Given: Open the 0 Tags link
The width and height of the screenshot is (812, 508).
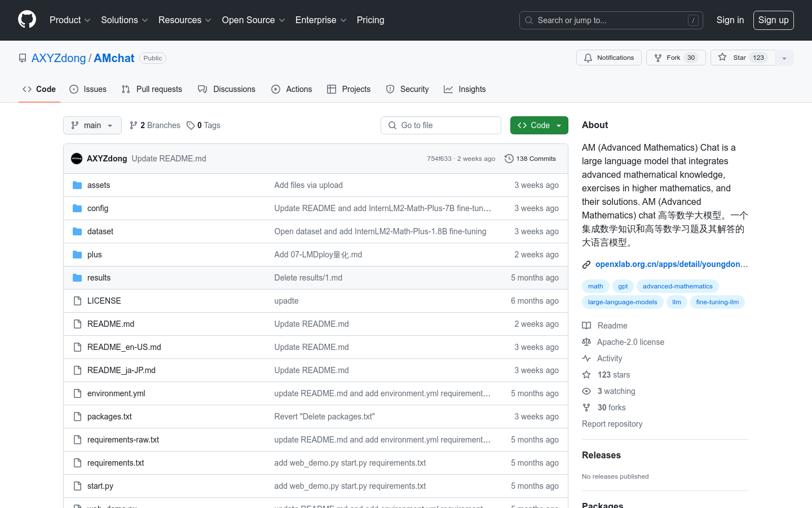Looking at the screenshot, I should point(204,125).
